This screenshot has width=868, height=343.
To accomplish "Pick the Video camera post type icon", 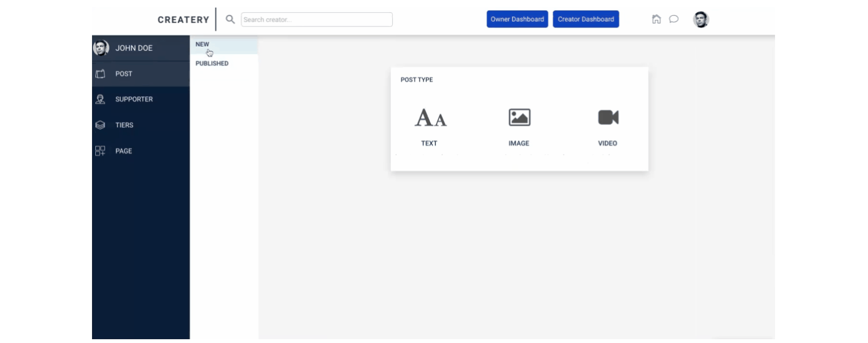I will point(608,117).
